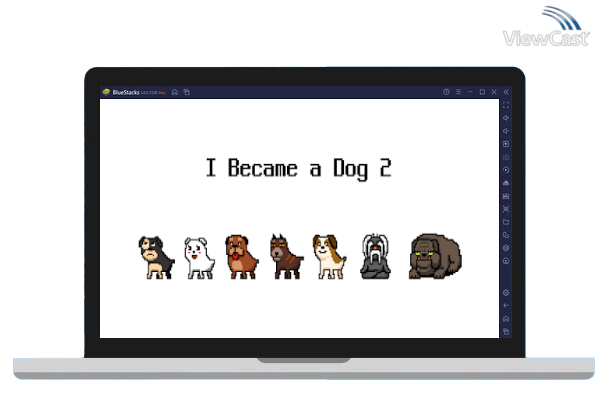Click the BlueStacks logo in the title bar
Viewport: 602px width, 414px height.
pos(106,92)
